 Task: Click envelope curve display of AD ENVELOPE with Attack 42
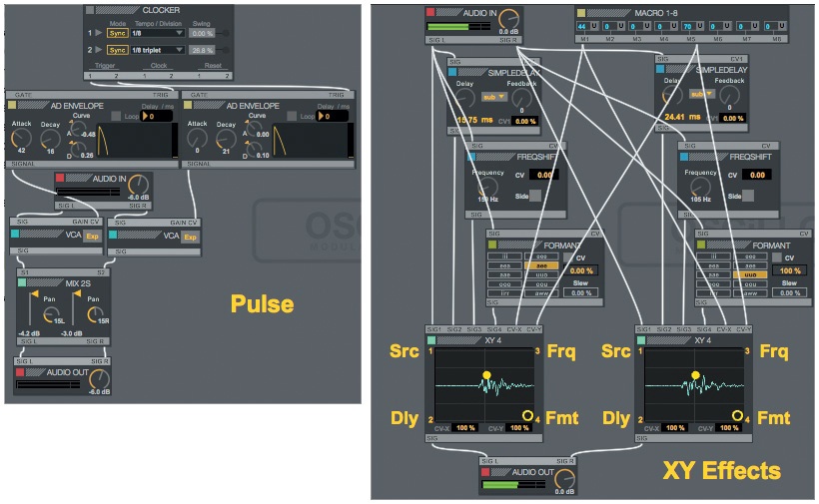point(134,140)
